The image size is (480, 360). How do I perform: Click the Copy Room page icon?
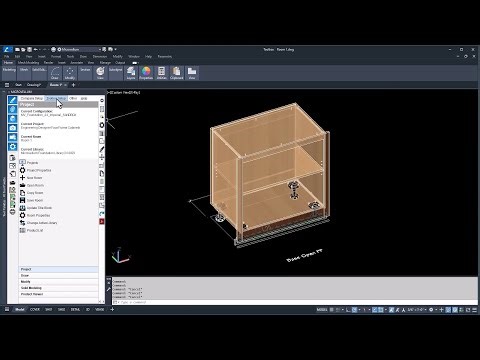pos(22,193)
